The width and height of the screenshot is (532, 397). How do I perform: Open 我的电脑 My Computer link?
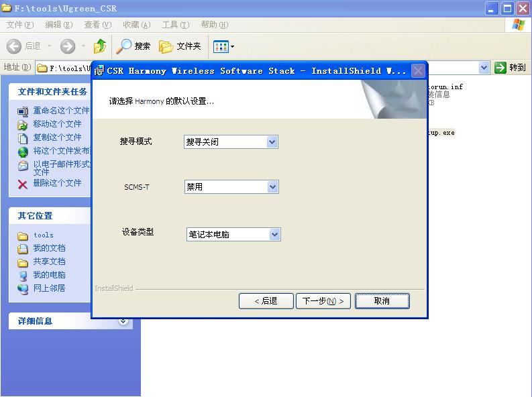pos(49,275)
